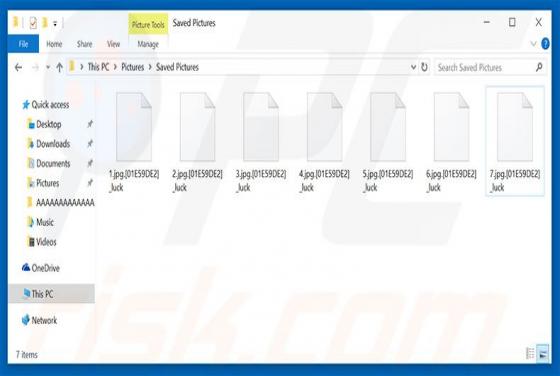Refresh the Saved Pictures folder
Screen dimensions: 560x376
[424, 67]
